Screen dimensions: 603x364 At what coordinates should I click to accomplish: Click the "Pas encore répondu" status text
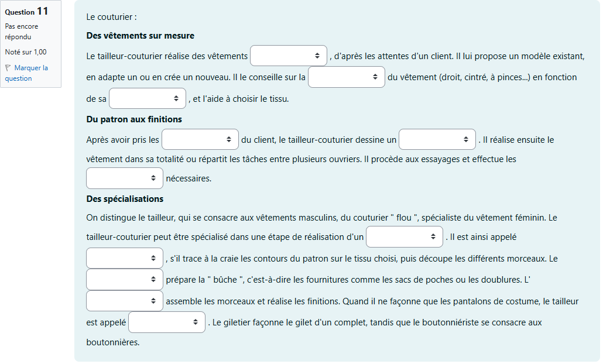[22, 32]
